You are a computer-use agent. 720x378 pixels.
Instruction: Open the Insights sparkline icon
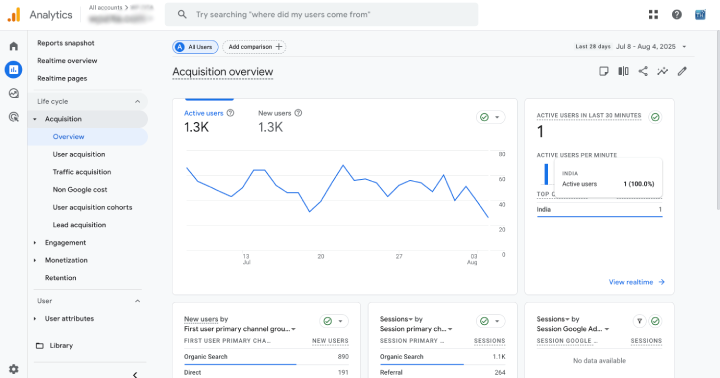[662, 71]
